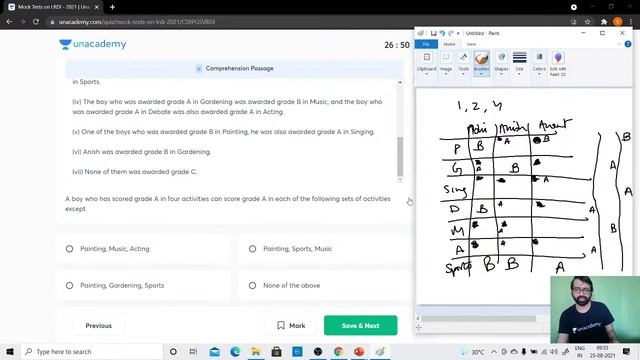Open Mail app on taskbar
Image resolution: width=640 pixels, height=360 pixels.
click(x=214, y=351)
